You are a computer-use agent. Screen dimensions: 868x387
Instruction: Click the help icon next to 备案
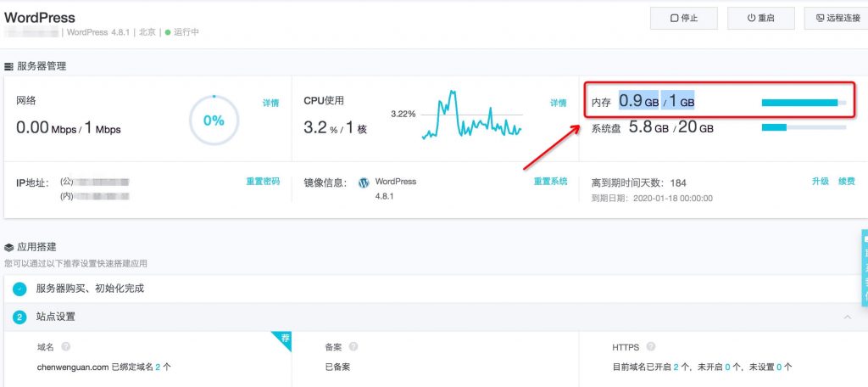click(x=353, y=347)
